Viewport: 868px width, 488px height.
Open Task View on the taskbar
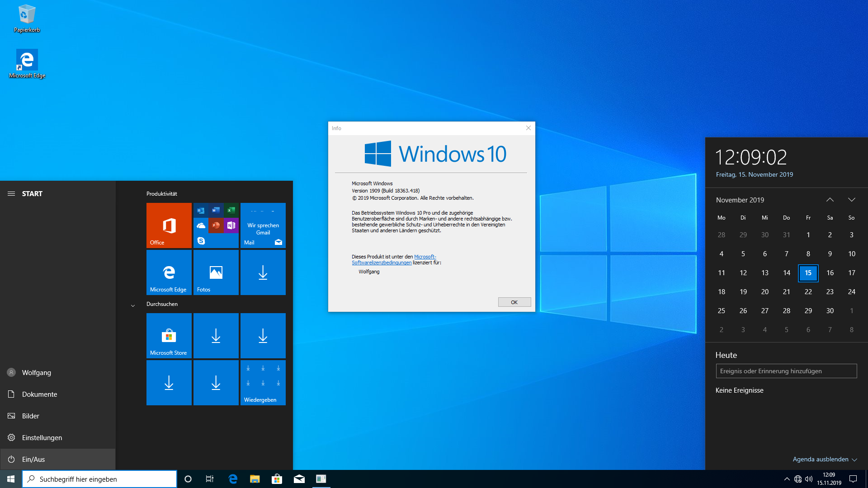(210, 479)
